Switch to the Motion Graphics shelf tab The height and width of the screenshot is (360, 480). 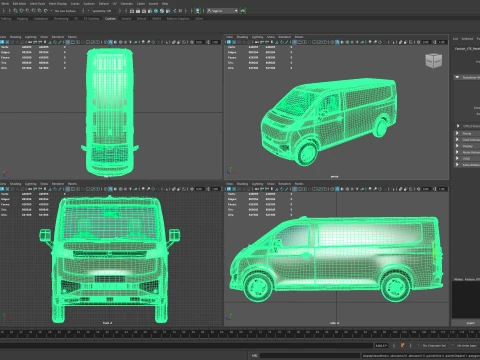[178, 19]
